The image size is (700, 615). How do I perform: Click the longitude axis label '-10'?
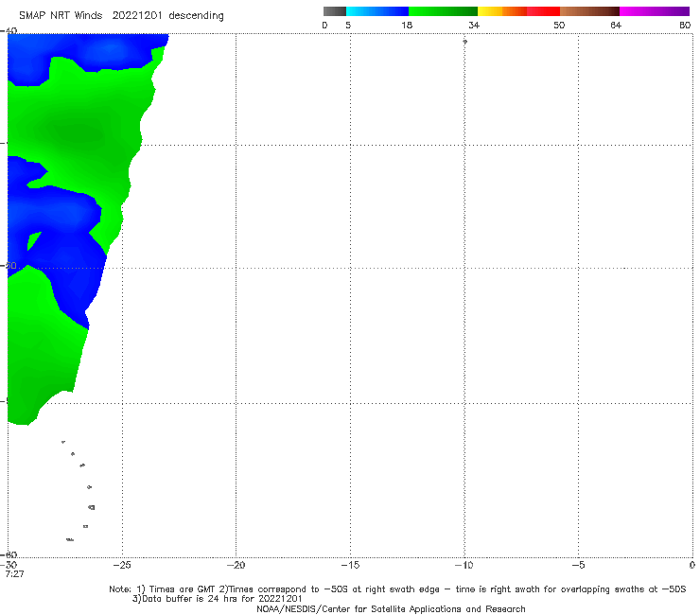point(464,565)
